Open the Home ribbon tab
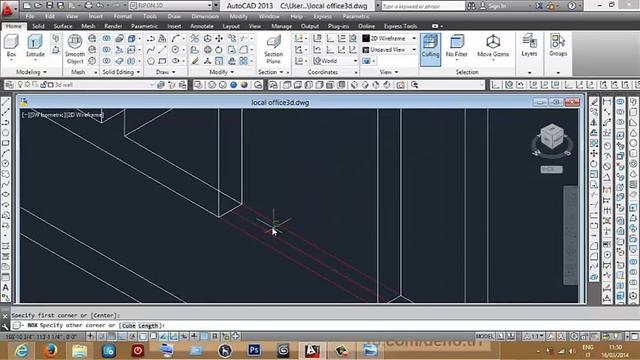The height and width of the screenshot is (360, 640). pyautogui.click(x=13, y=26)
